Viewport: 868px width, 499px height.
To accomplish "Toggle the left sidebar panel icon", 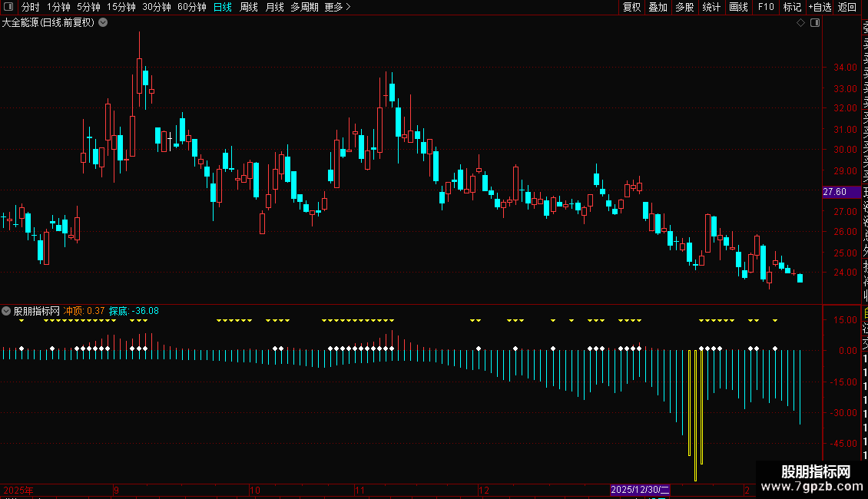I will [8, 7].
